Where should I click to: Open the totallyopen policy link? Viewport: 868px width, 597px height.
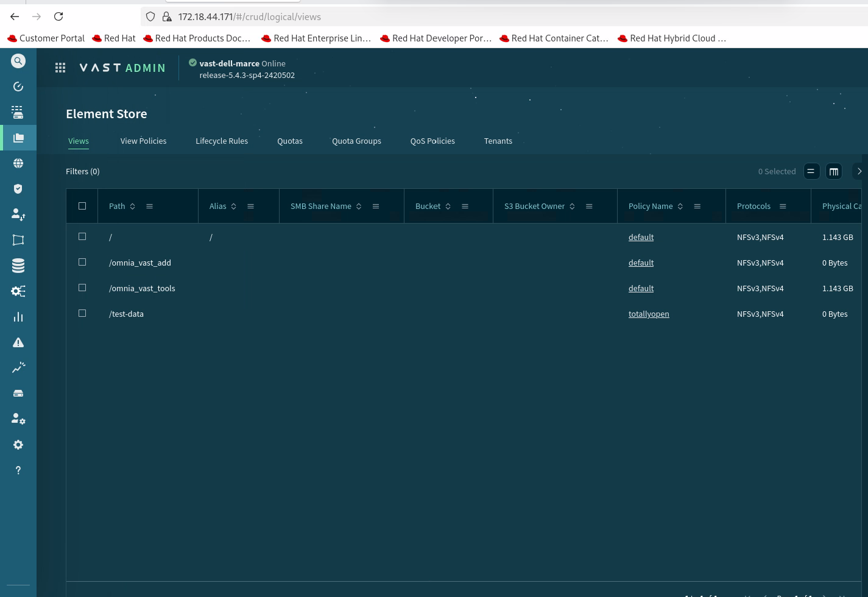[649, 314]
